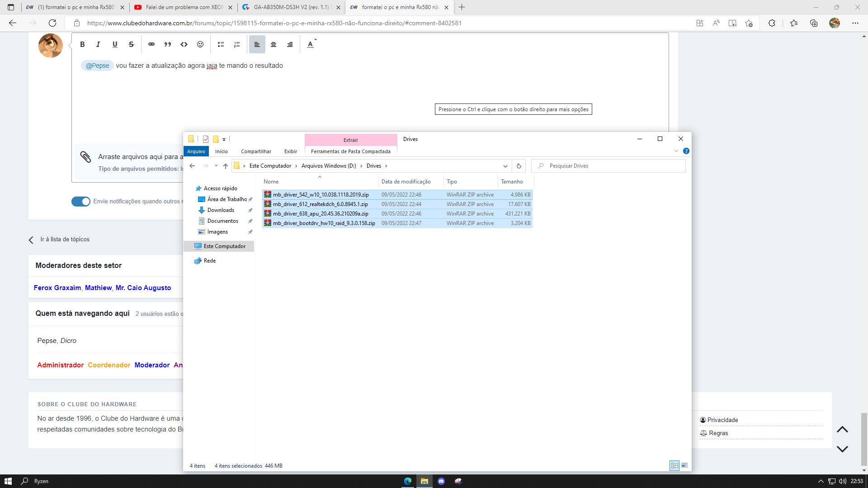Click the Pesquisar Drives search field
The image size is (868, 488).
[609, 166]
